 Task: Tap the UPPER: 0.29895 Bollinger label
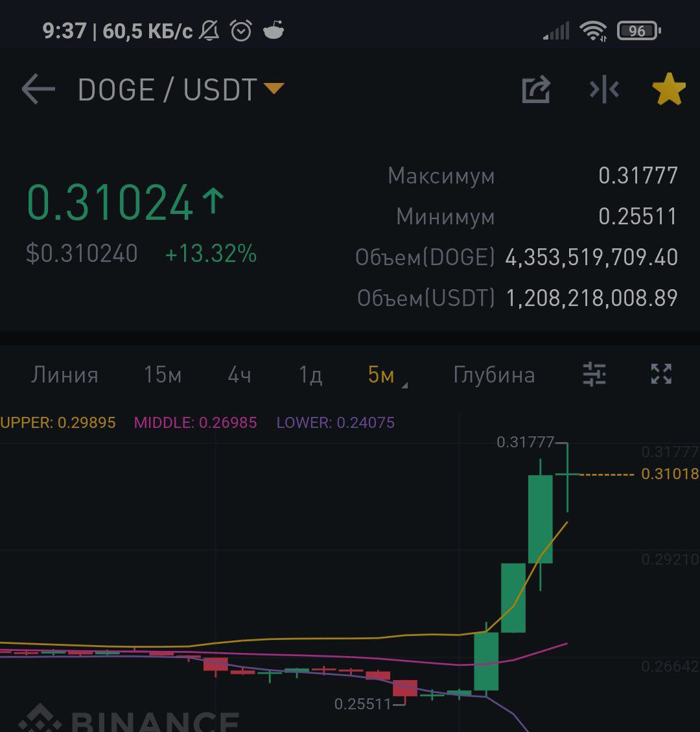58,423
